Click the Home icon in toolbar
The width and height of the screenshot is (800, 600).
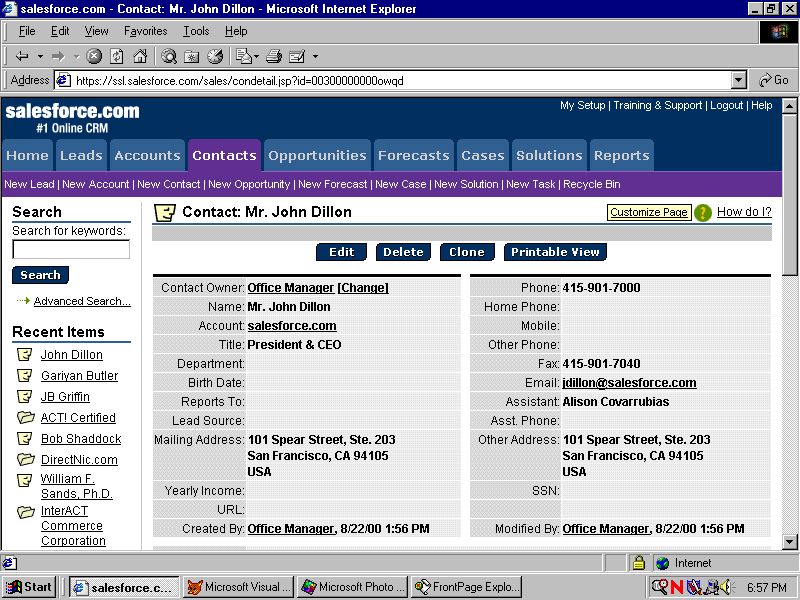click(x=140, y=56)
